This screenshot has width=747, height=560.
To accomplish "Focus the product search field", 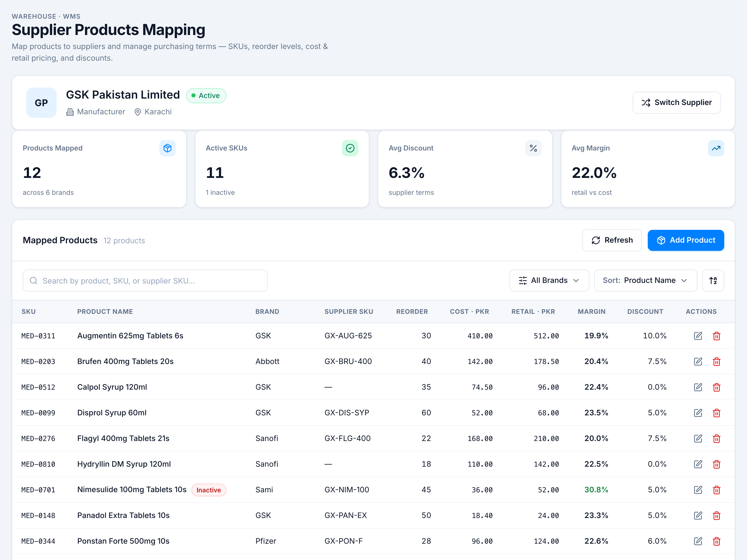I will 145,281.
